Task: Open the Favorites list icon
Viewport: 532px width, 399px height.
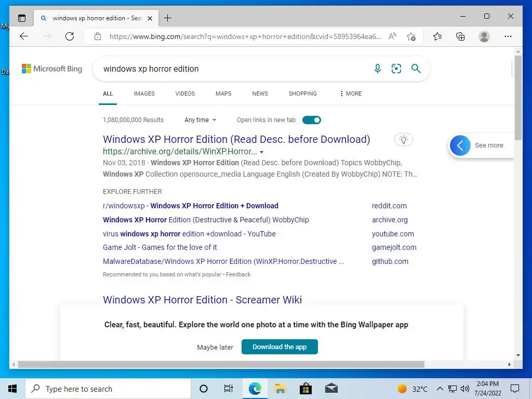Action: point(437,36)
